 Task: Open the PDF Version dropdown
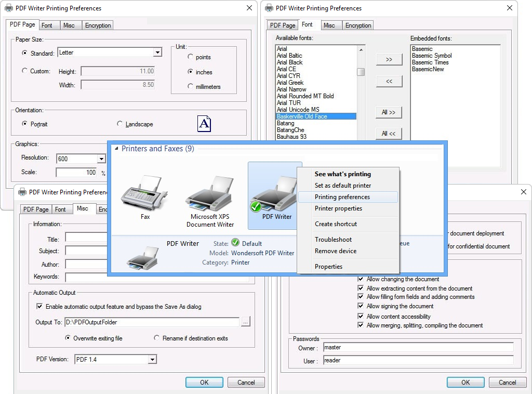(x=152, y=359)
